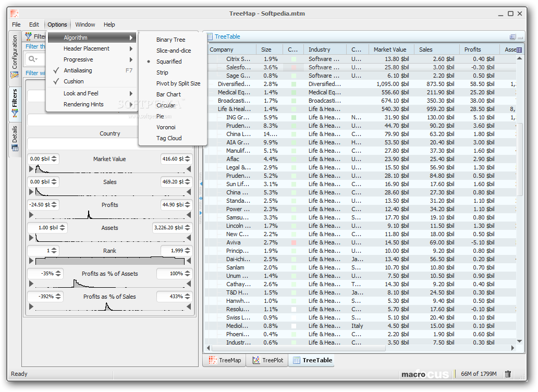Viewport: 538px width, 392px height.
Task: Click the Profits range slider left handle
Action: [x=31, y=215]
